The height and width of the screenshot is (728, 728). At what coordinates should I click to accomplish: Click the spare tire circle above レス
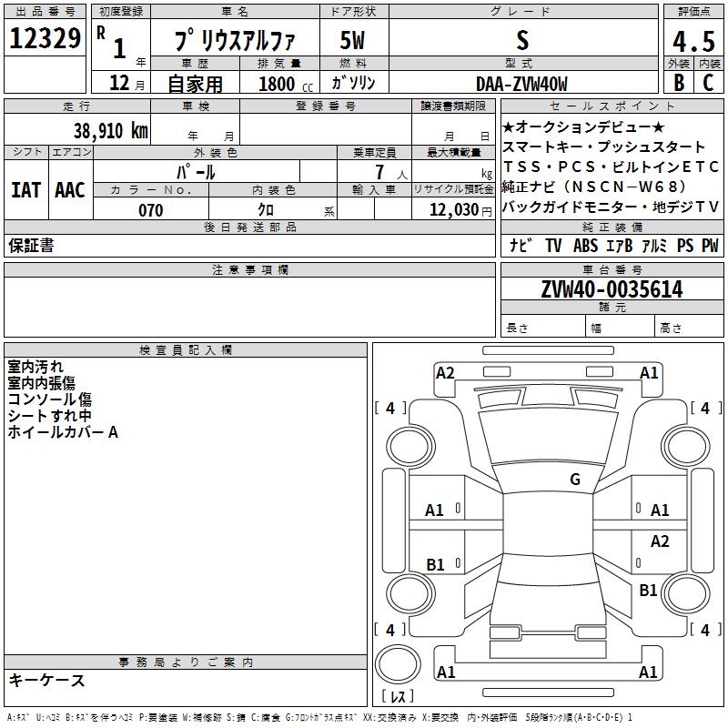click(x=398, y=665)
